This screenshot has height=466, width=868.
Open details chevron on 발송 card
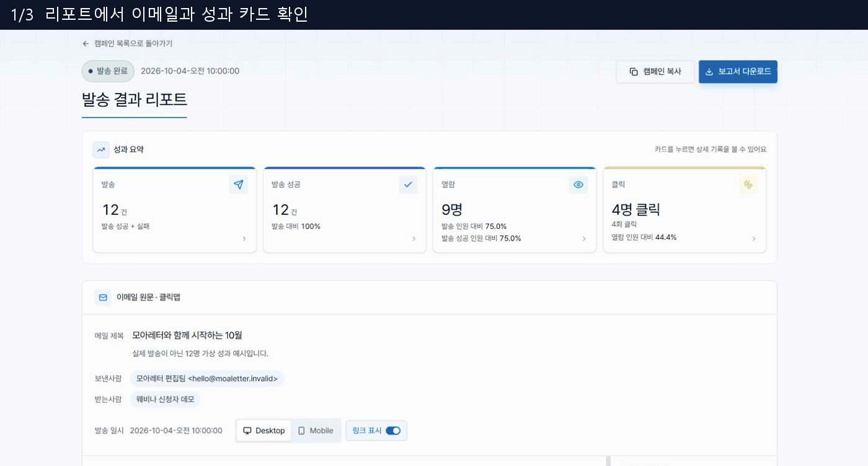click(244, 239)
